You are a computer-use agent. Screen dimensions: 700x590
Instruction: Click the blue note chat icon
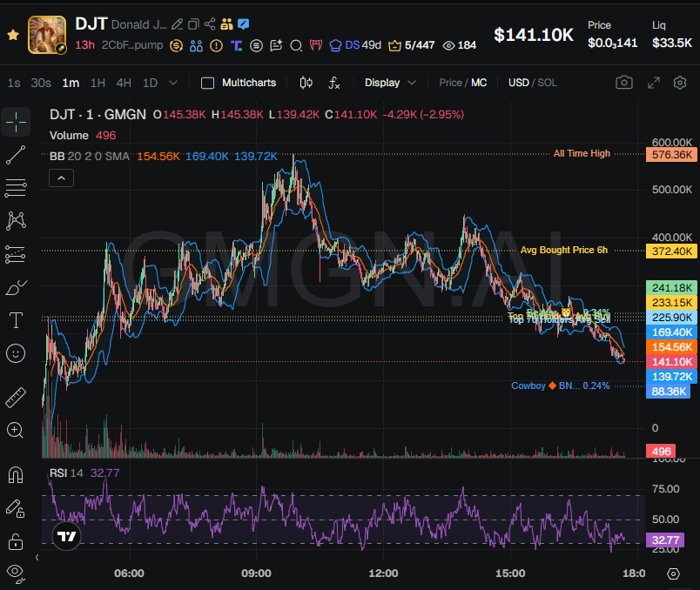coord(243,24)
